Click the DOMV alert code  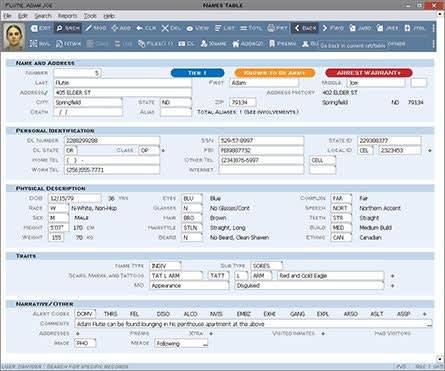tap(85, 314)
